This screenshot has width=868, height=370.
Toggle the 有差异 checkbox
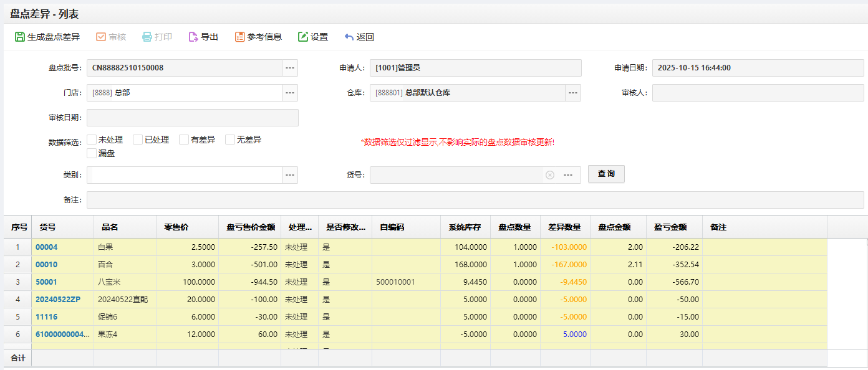click(184, 140)
